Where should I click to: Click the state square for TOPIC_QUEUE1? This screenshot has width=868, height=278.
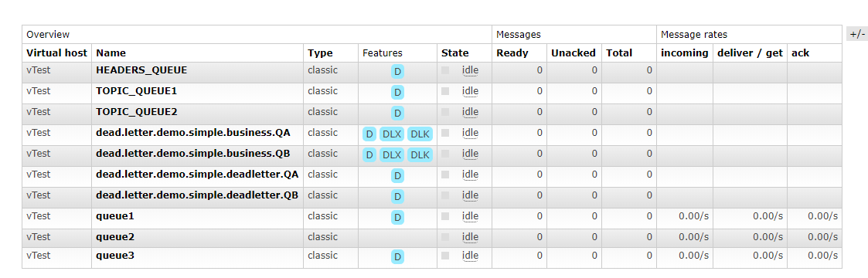pos(445,91)
